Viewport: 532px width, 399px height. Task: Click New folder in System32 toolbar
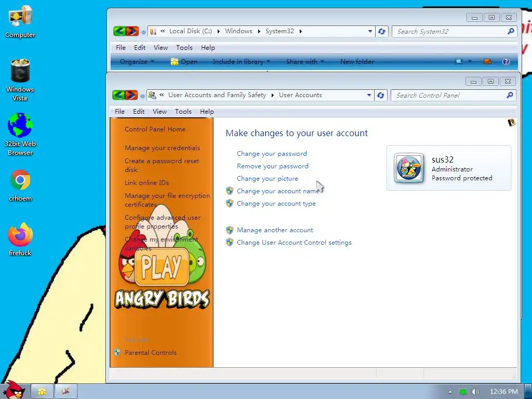pyautogui.click(x=357, y=61)
